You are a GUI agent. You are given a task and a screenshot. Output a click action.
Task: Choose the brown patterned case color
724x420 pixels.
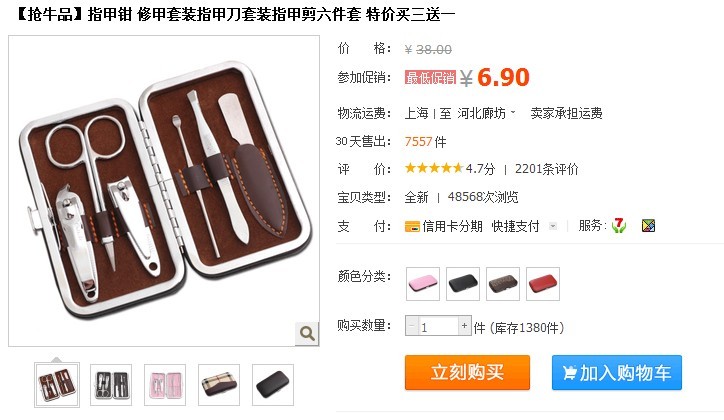503,283
